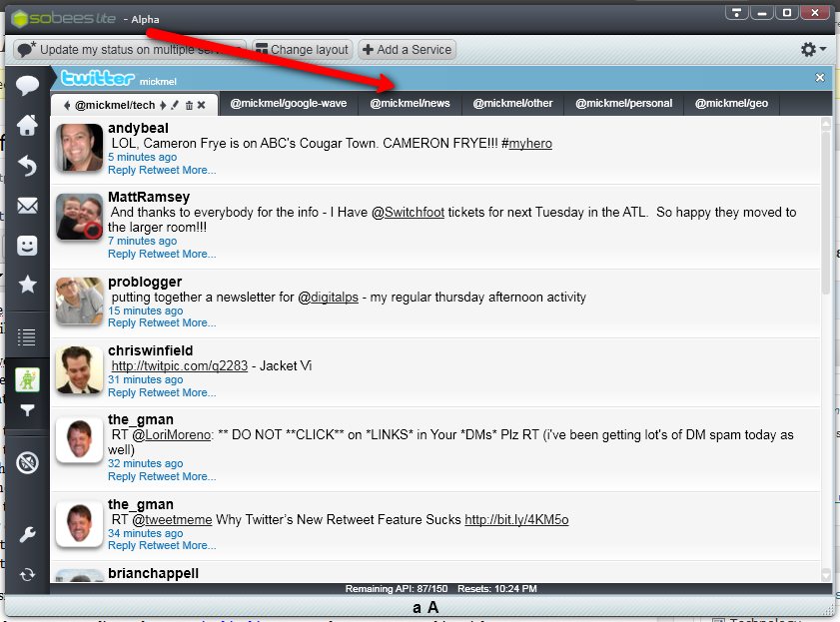
Task: Open the gear settings dropdown
Action: tap(813, 49)
